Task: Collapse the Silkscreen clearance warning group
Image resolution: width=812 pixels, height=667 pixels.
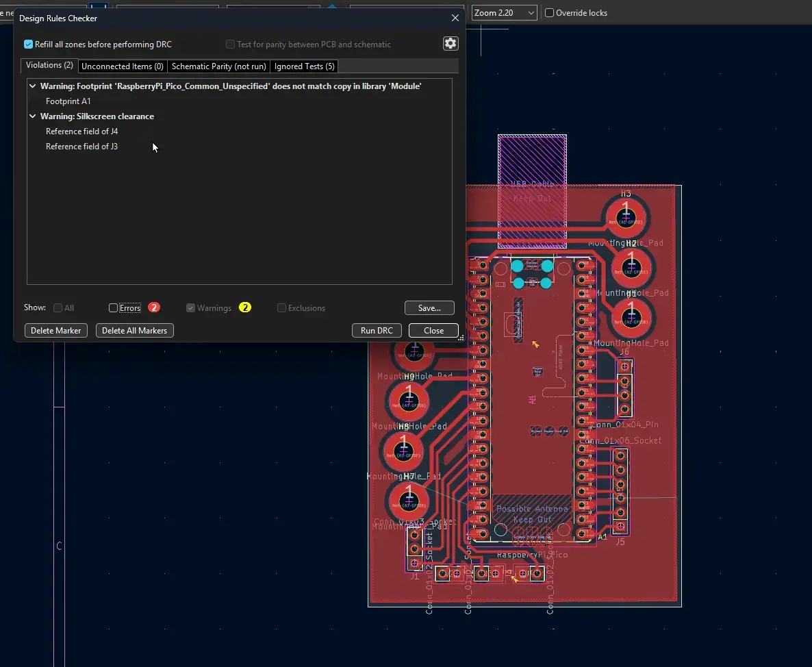Action: (x=32, y=116)
